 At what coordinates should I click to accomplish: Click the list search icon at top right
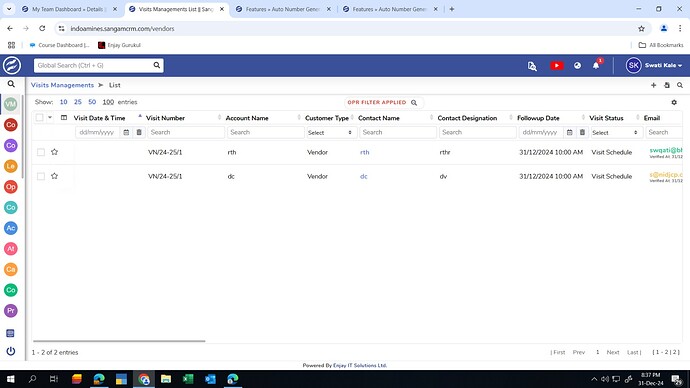(680, 85)
